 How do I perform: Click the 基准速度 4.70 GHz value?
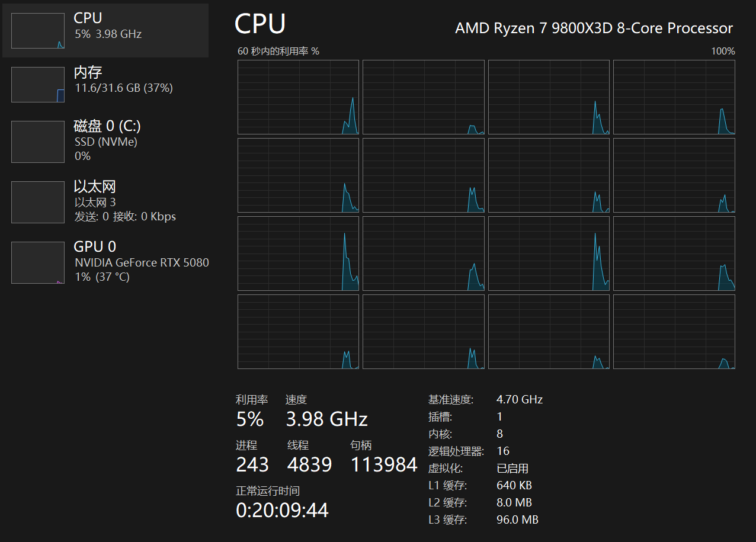click(520, 399)
